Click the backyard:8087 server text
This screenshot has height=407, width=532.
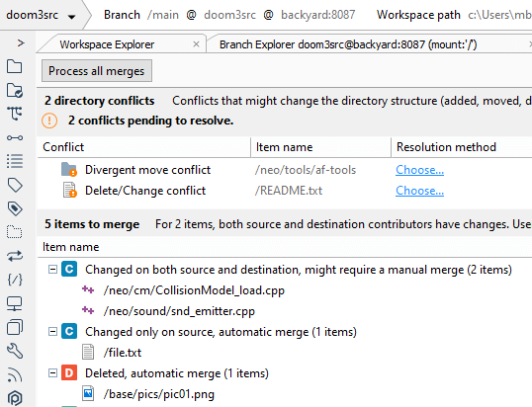[x=317, y=15]
